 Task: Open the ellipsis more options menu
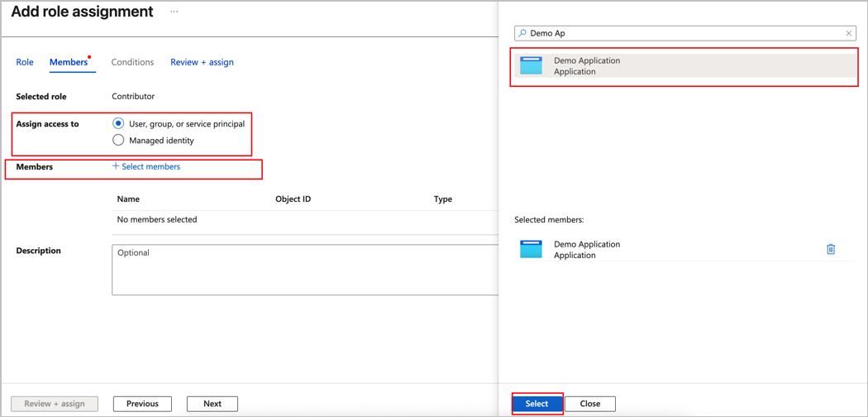(x=174, y=12)
